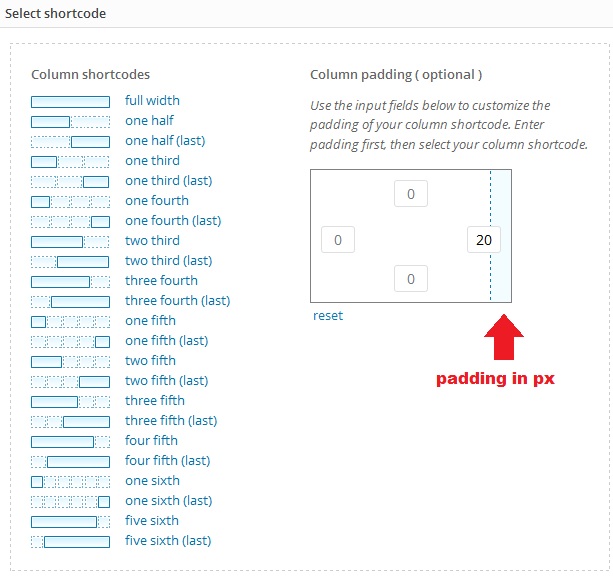Viewport: 613px width, 576px height.
Task: Select the two third column icon
Action: [x=70, y=241]
